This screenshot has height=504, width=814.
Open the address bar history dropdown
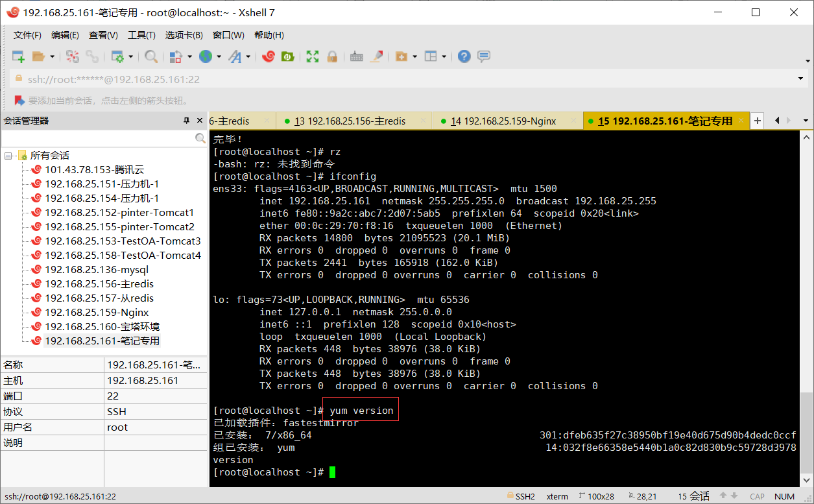[800, 79]
